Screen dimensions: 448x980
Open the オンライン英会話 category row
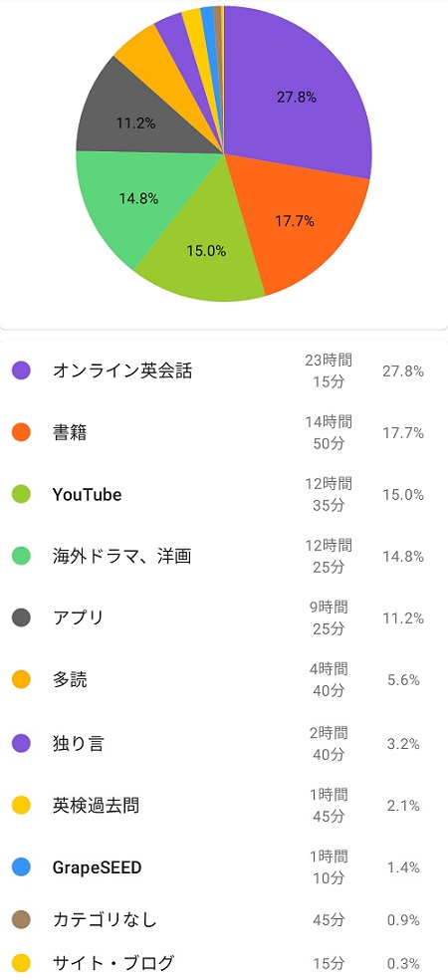224,370
